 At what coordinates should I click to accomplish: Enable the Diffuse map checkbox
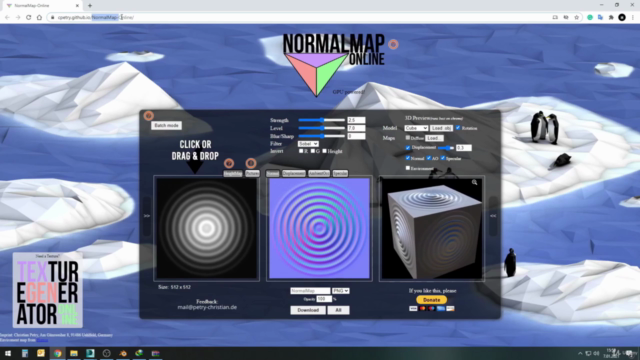pos(408,138)
